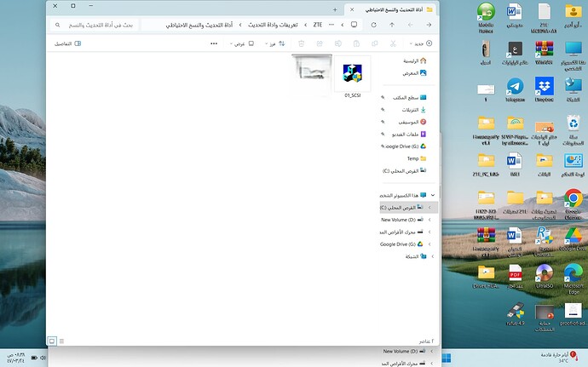This screenshot has width=588, height=367.
Task: Open the Sort (فرز) dropdown
Action: pos(275,43)
